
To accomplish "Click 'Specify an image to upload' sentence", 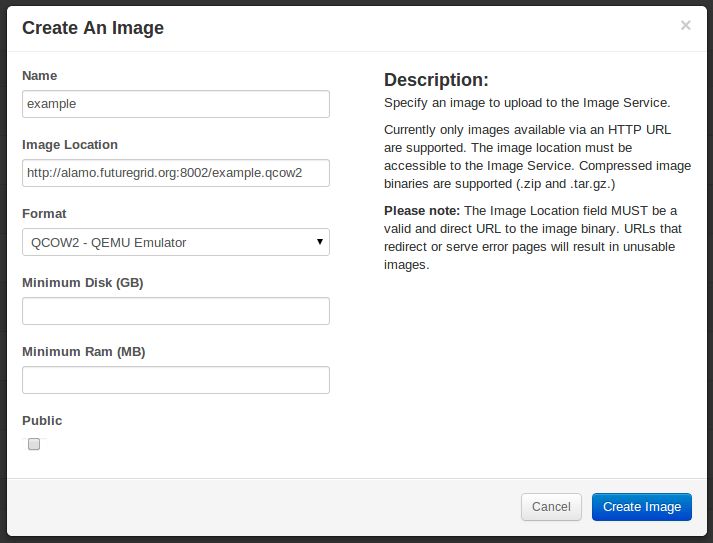I will 527,103.
